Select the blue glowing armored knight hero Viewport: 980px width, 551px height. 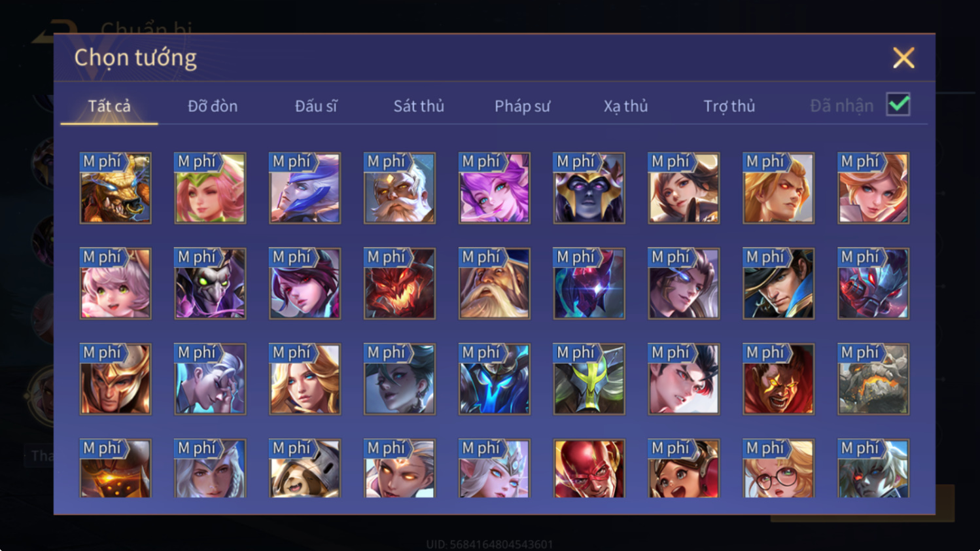[495, 379]
